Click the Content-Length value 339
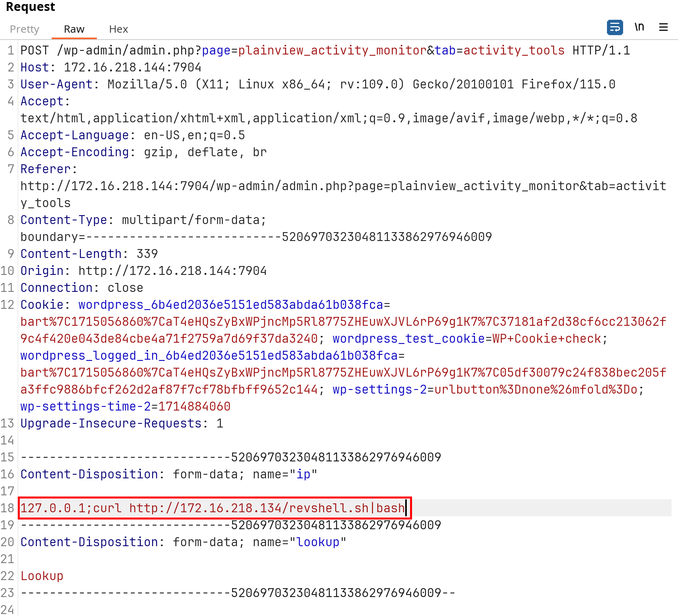The height and width of the screenshot is (616, 678). click(147, 254)
